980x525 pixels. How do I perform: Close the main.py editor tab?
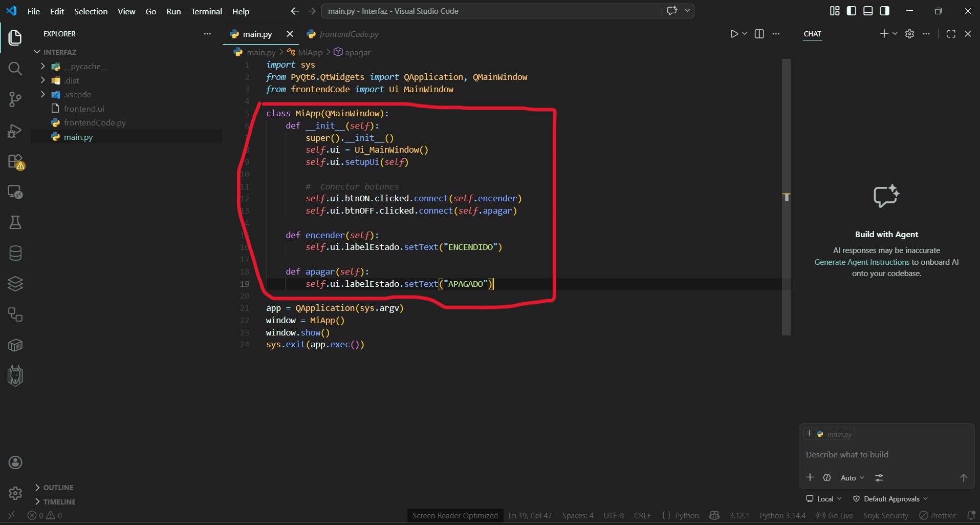[x=290, y=34]
